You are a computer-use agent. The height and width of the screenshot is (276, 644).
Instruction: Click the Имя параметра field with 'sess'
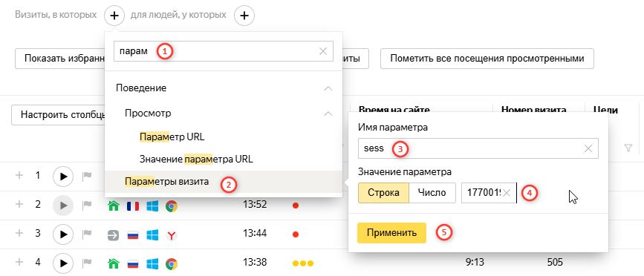tap(478, 148)
